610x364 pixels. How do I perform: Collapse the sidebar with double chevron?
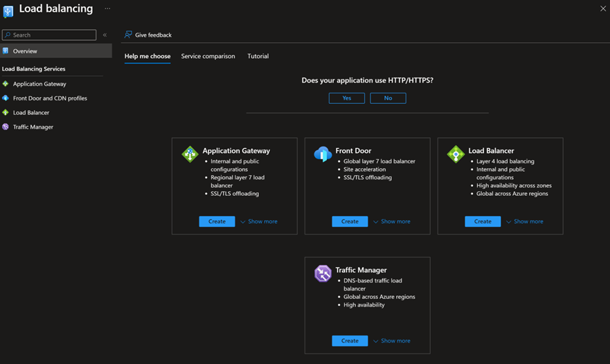click(x=105, y=35)
